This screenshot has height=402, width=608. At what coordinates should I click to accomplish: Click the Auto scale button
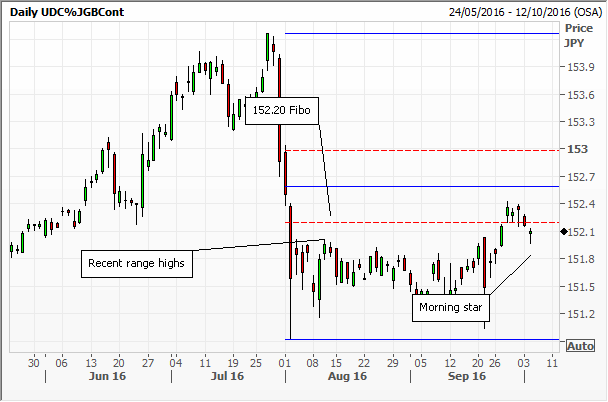[x=580, y=346]
